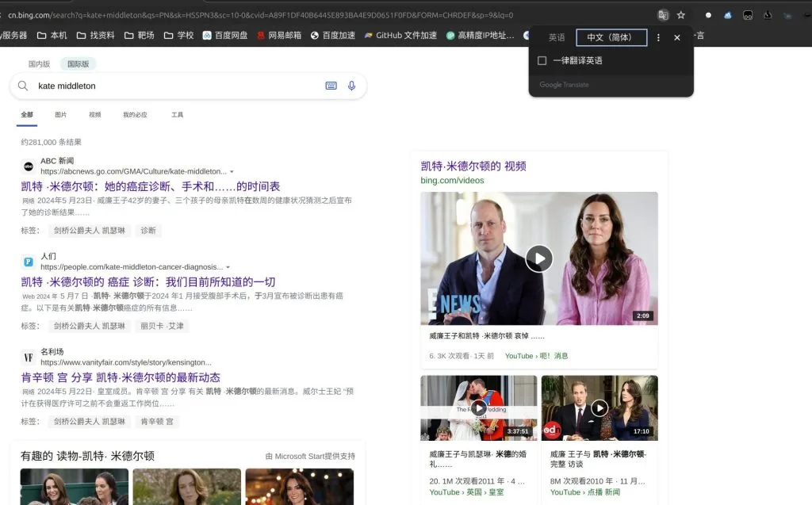Play the large E! News video
The width and height of the screenshot is (812, 505).
(x=539, y=258)
